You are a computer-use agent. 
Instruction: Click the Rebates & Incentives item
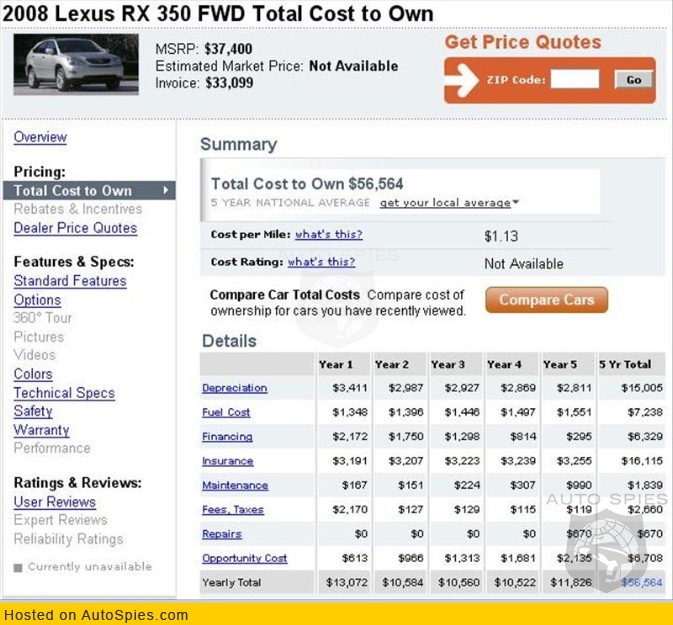[78, 209]
